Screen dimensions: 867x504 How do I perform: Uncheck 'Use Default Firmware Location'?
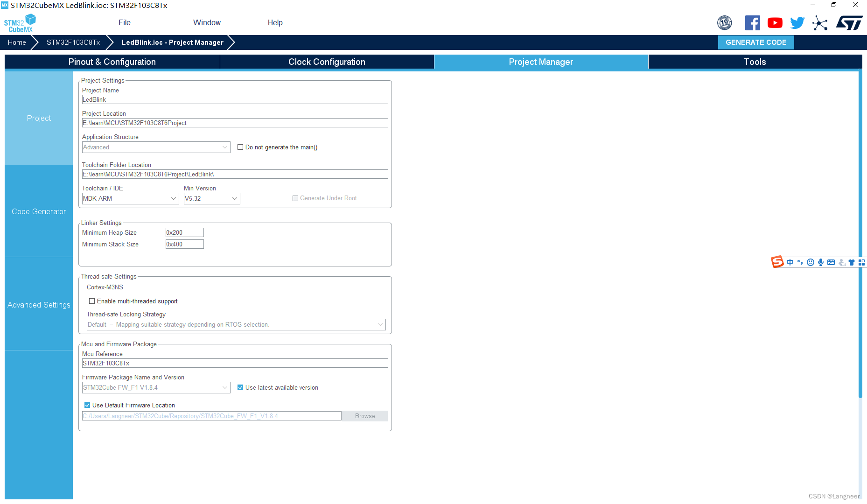tap(87, 405)
